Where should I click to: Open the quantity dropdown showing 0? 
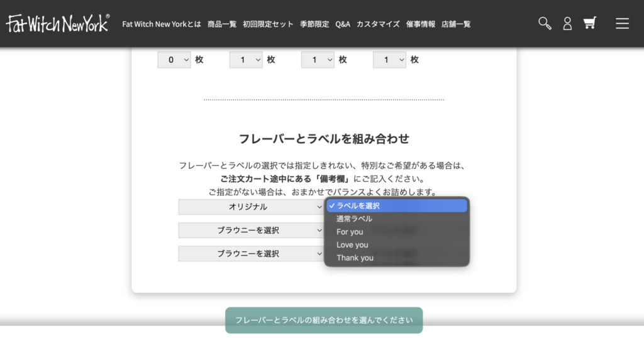click(x=174, y=60)
